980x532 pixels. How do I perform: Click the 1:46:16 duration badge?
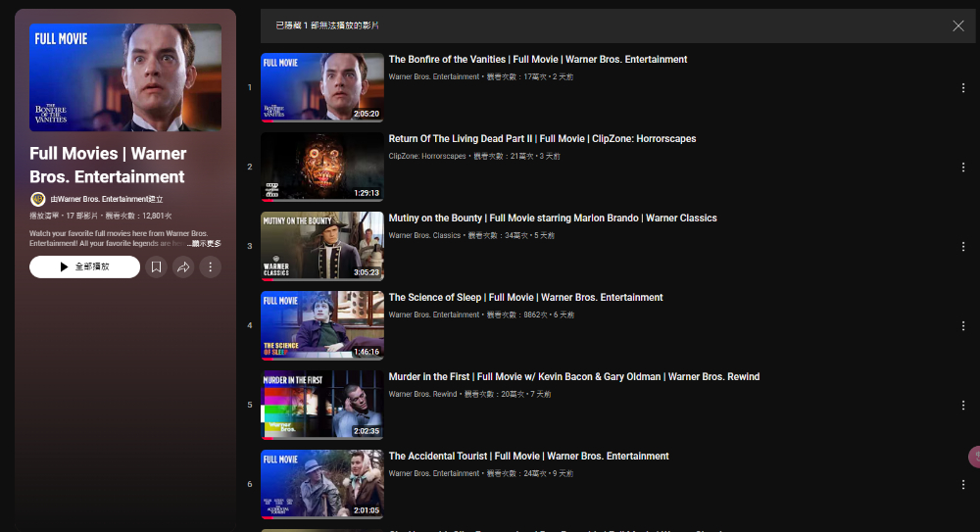[x=367, y=352]
